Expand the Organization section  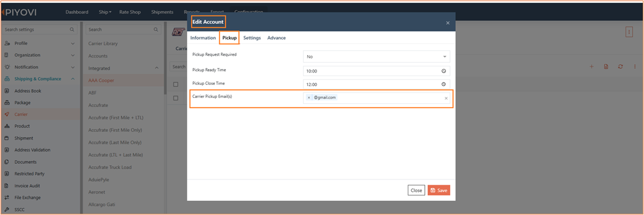click(73, 55)
